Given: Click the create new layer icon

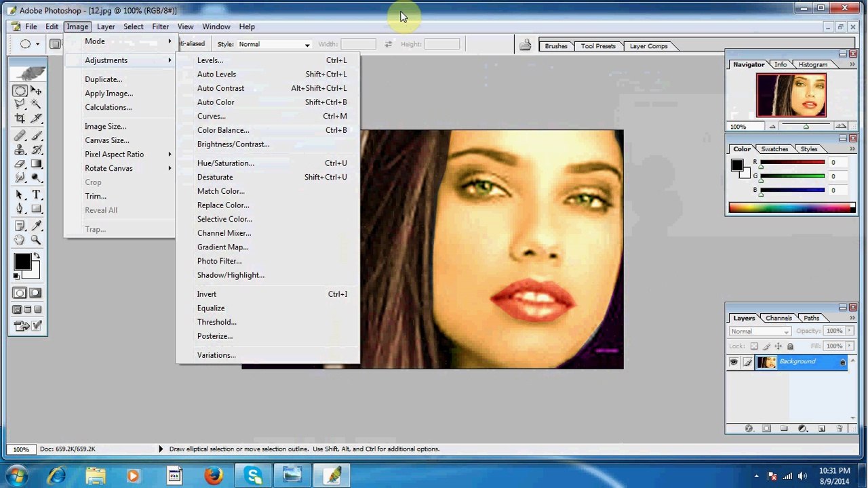Looking at the screenshot, I should pyautogui.click(x=821, y=428).
